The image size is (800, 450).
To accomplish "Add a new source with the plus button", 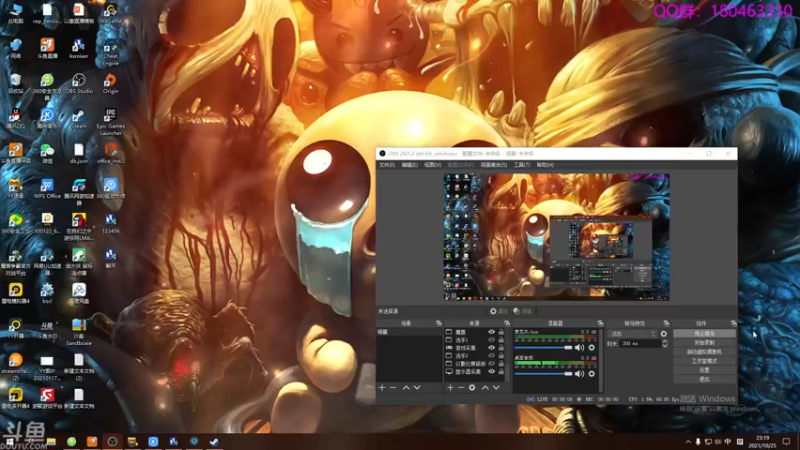I will coord(450,388).
